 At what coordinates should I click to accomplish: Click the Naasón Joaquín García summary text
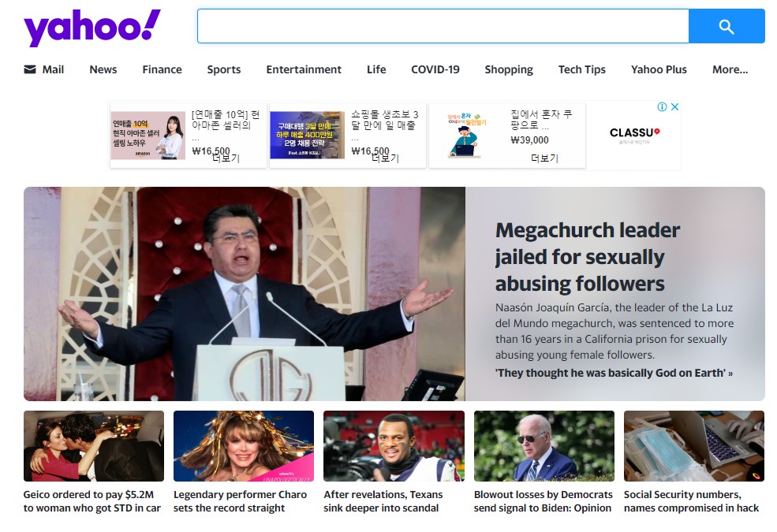pos(615,331)
